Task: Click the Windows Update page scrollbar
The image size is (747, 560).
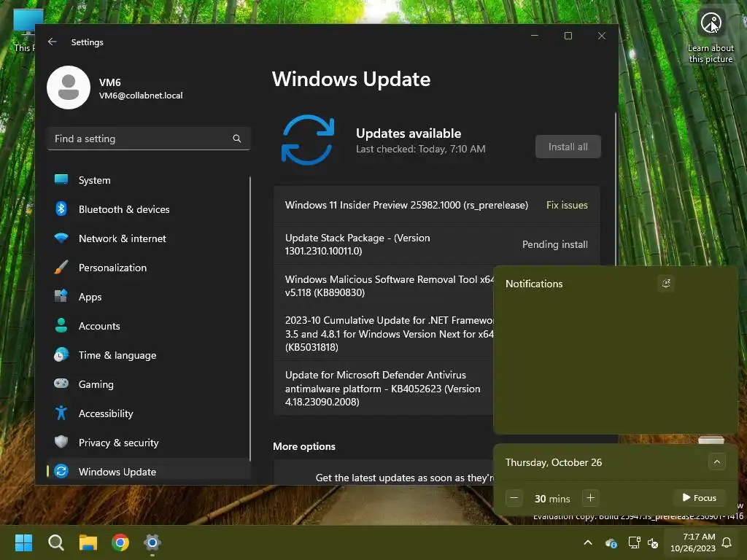Action: click(x=616, y=189)
